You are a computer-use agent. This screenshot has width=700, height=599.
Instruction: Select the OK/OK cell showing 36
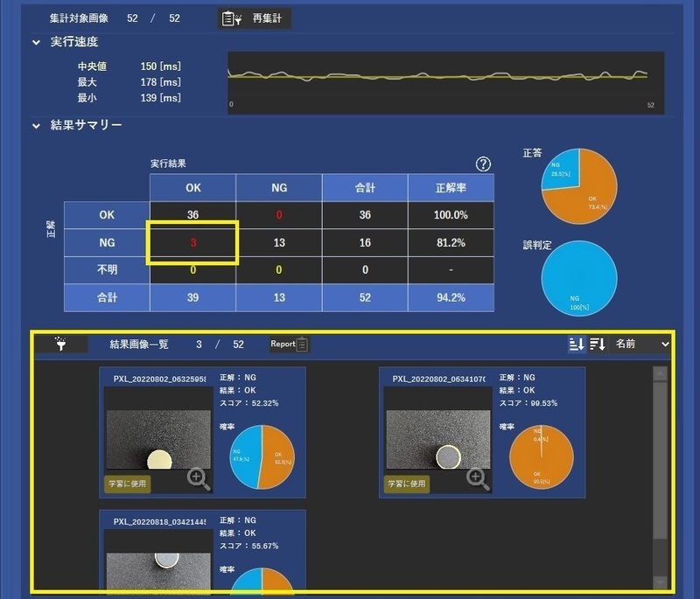coord(192,215)
